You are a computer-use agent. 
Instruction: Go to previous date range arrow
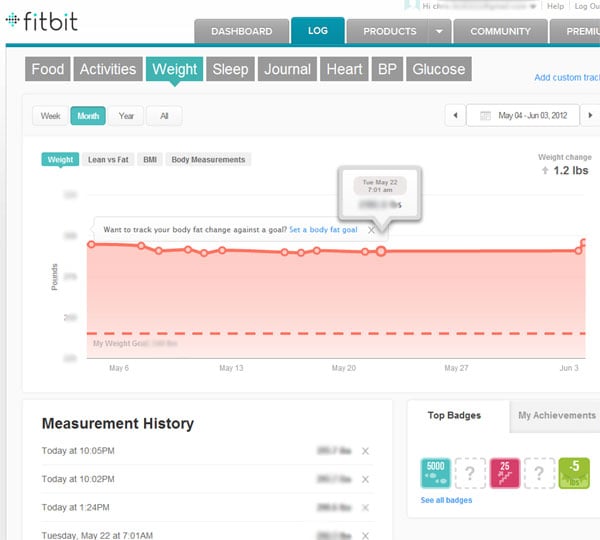(455, 115)
